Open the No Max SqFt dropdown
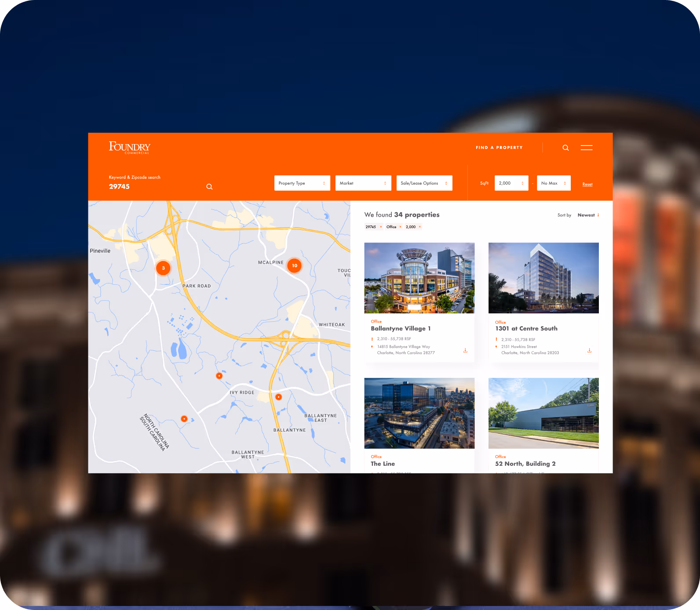The height and width of the screenshot is (610, 700). 554,183
